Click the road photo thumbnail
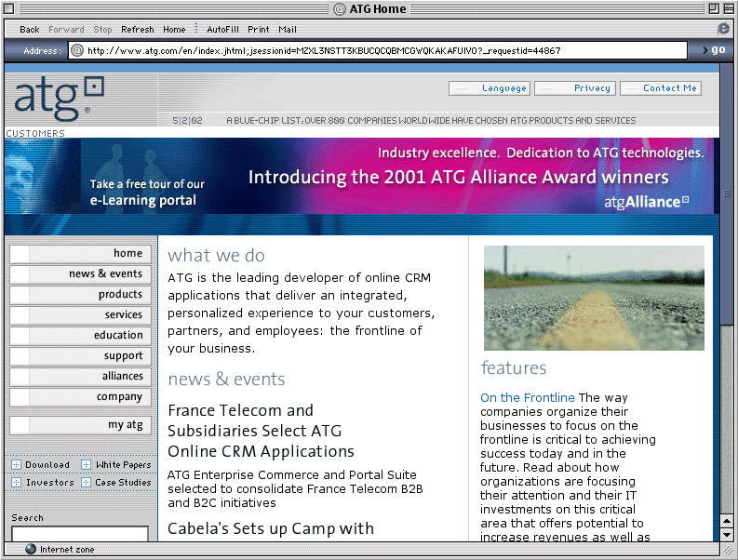Image resolution: width=738 pixels, height=560 pixels. coord(594,298)
